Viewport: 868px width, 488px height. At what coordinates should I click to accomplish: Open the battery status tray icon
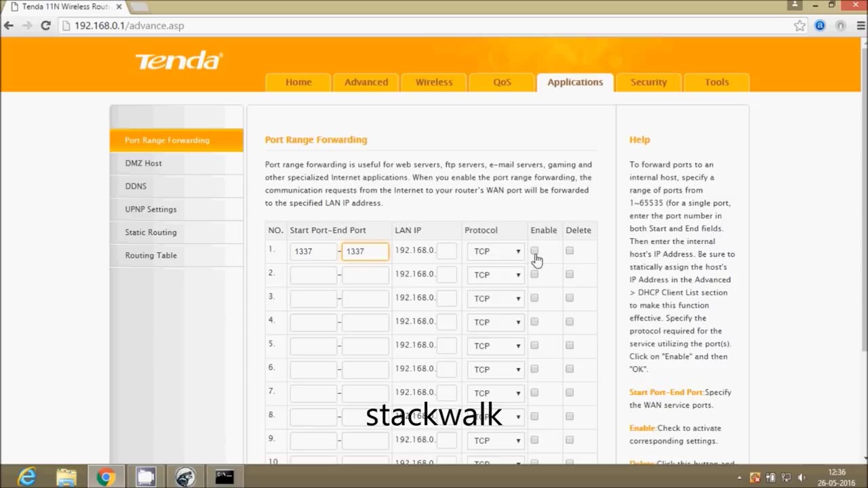[771, 477]
